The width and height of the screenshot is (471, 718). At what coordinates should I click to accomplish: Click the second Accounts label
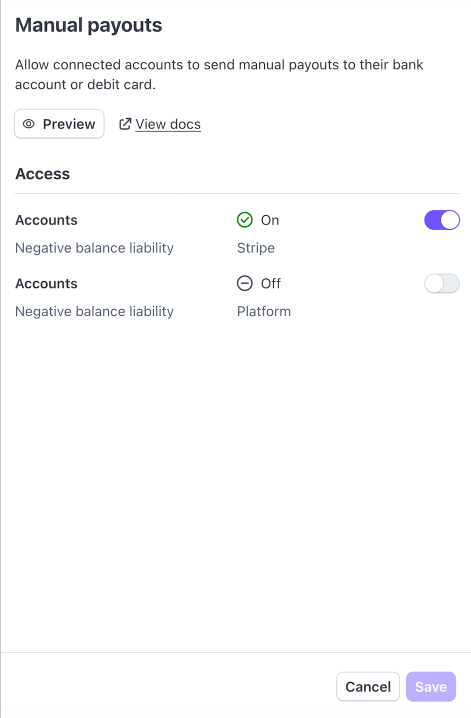[x=46, y=283]
